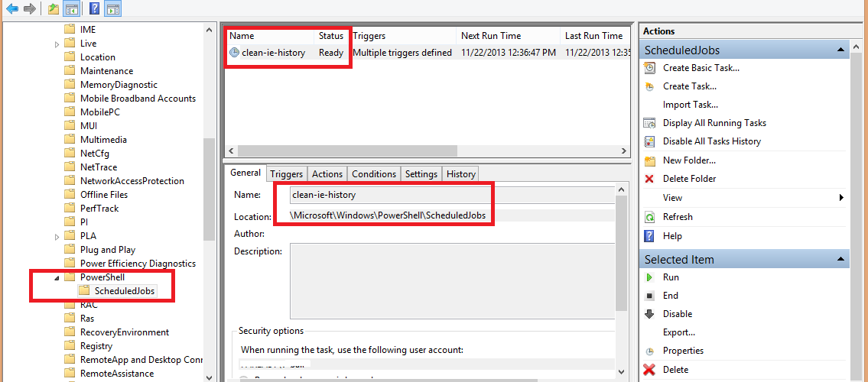Viewport: 868px width, 382px height.
Task: Select the clean-ie-history task row
Action: click(x=273, y=53)
